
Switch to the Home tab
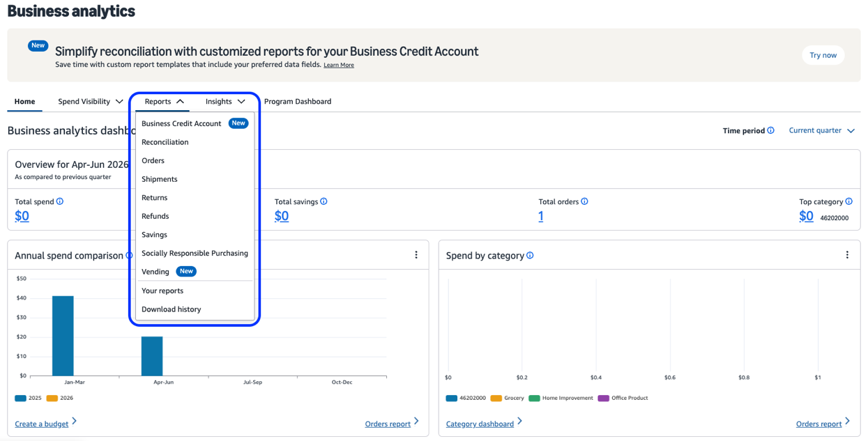click(x=24, y=102)
